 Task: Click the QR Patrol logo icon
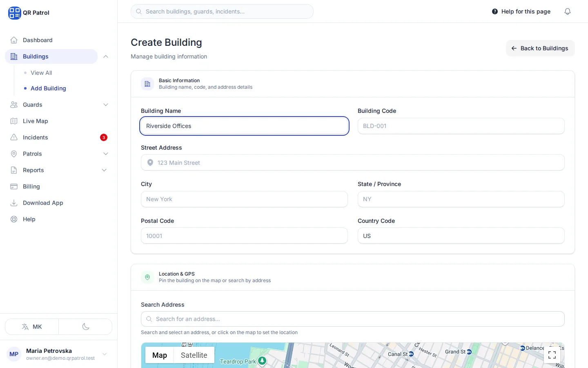pyautogui.click(x=14, y=13)
